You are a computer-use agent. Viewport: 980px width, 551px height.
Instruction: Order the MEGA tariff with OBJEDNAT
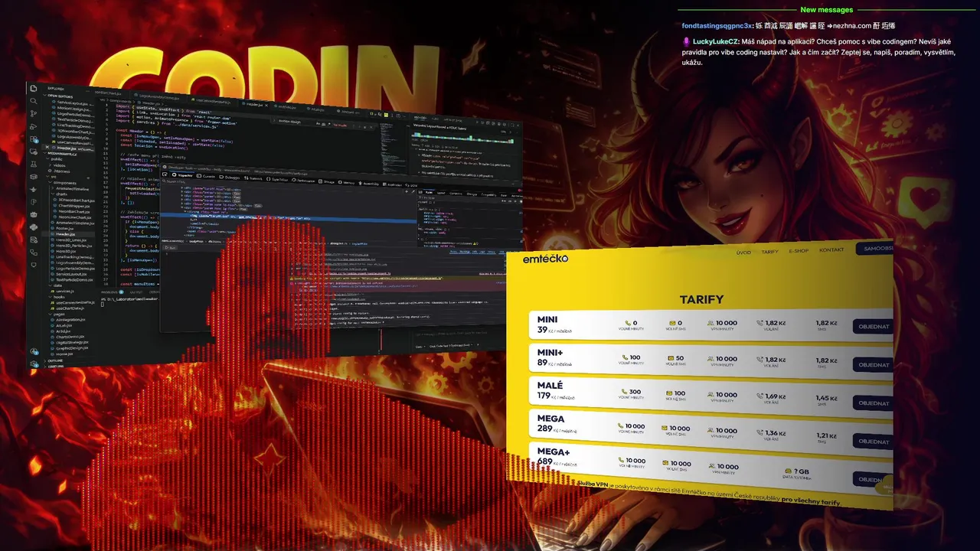(x=872, y=442)
